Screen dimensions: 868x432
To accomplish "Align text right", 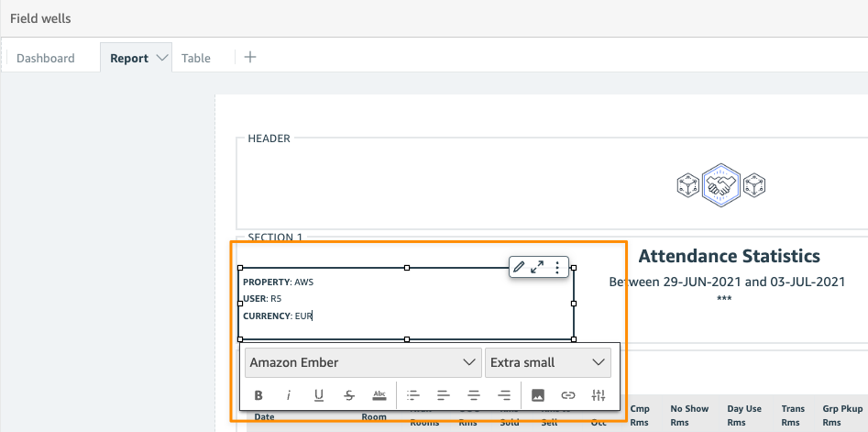I will [504, 395].
